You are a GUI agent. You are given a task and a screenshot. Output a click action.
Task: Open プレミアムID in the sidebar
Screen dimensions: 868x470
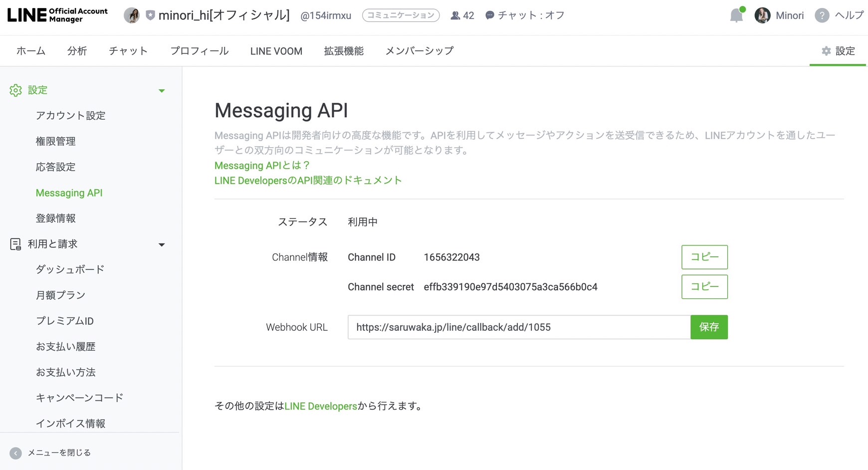click(65, 321)
